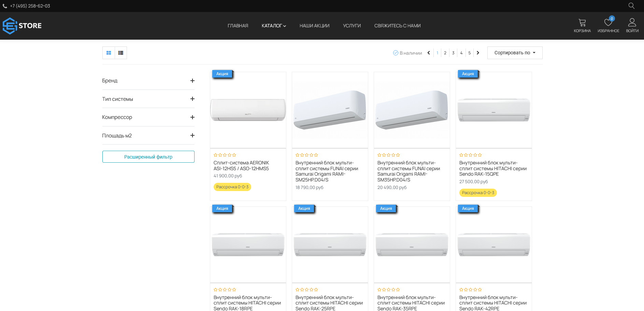
Task: Open the Сортировать по dropdown
Action: pyautogui.click(x=515, y=53)
